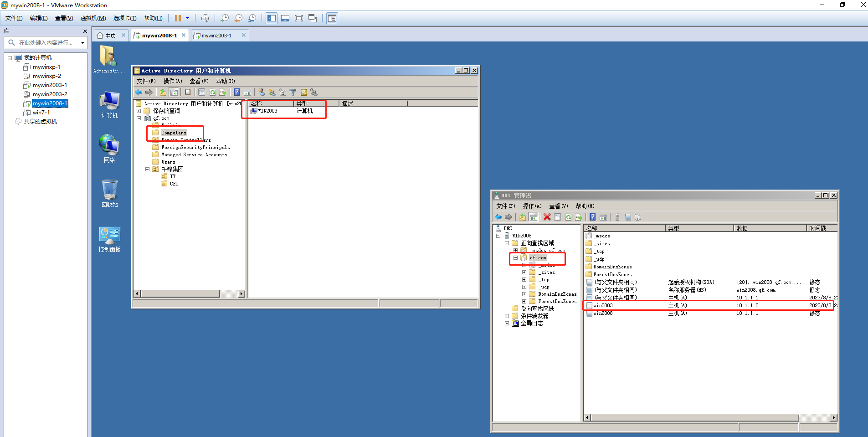Image resolution: width=868 pixels, height=437 pixels.
Task: Sort DNS records by 数据 column
Action: coord(770,228)
